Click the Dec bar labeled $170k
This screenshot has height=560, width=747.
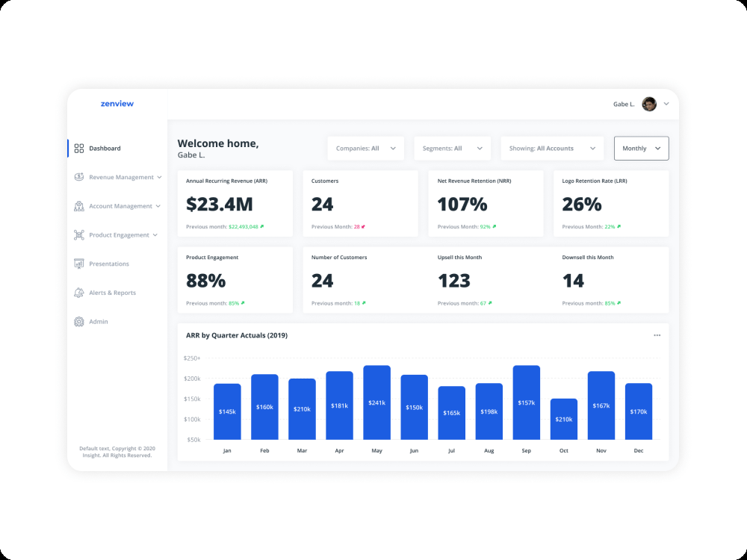[639, 412]
